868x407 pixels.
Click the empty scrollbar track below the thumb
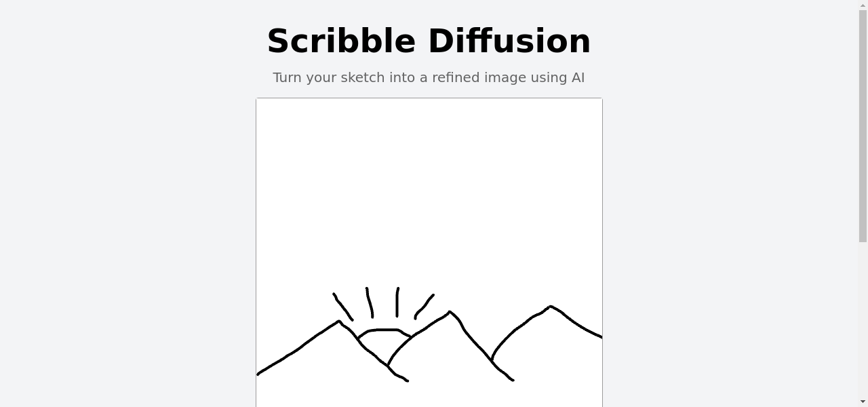(x=863, y=319)
